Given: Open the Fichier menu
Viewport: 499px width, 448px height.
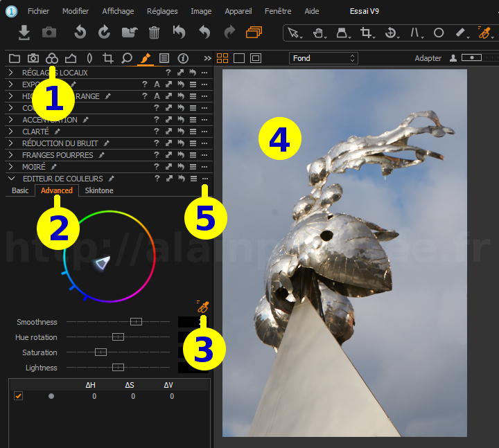Looking at the screenshot, I should coord(38,11).
